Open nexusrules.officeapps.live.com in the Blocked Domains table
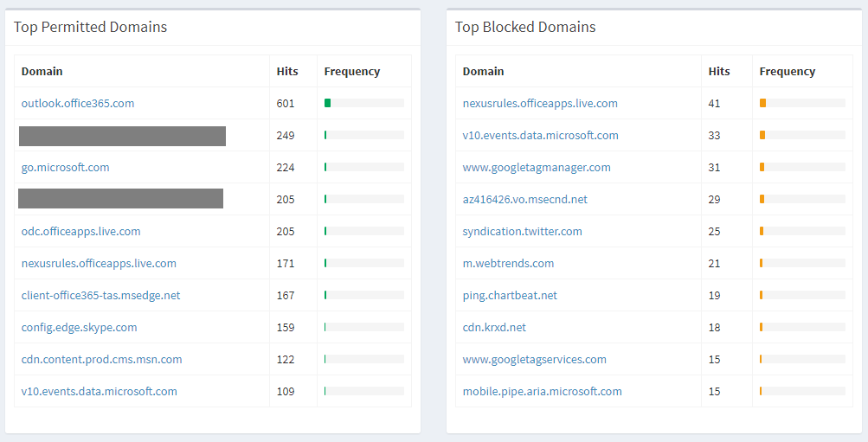The width and height of the screenshot is (868, 442). [x=540, y=104]
